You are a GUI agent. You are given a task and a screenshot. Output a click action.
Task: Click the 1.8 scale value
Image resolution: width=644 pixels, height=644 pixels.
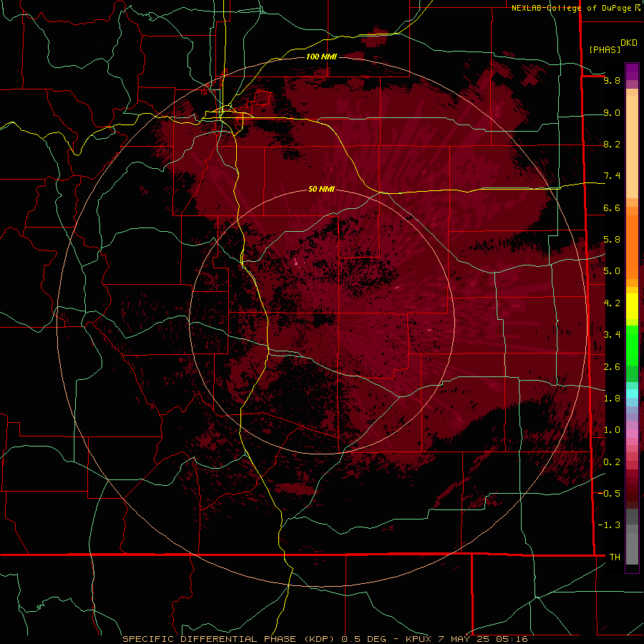point(612,398)
